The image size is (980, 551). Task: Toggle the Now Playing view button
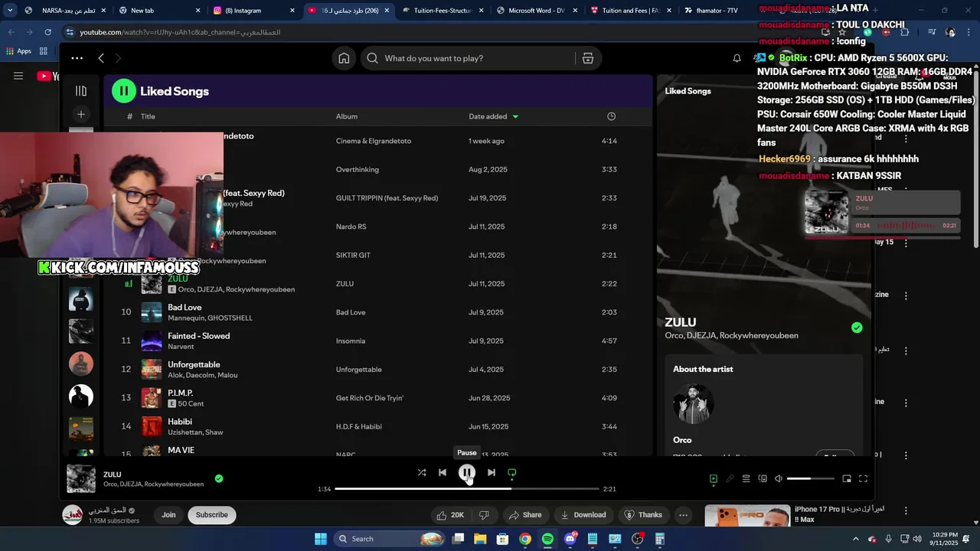713,479
